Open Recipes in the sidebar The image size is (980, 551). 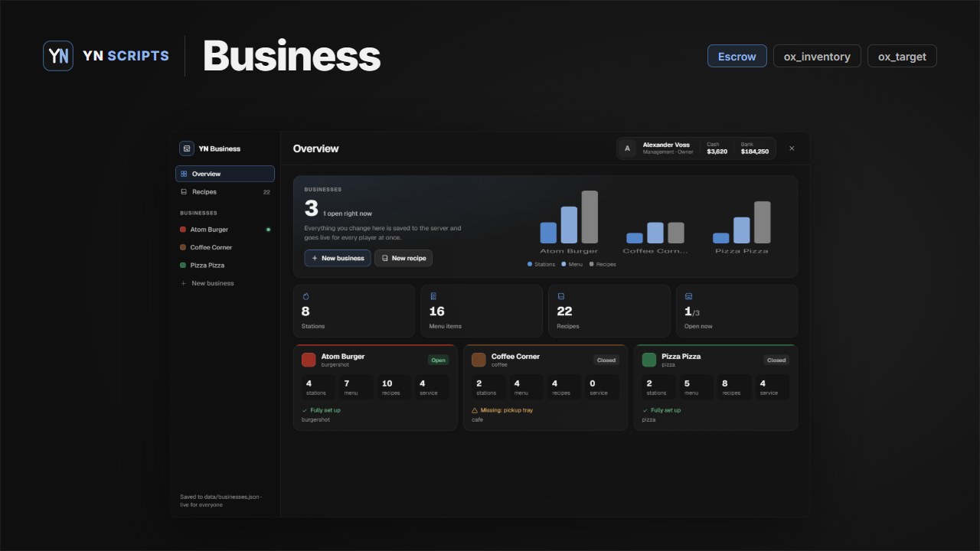[x=225, y=192]
